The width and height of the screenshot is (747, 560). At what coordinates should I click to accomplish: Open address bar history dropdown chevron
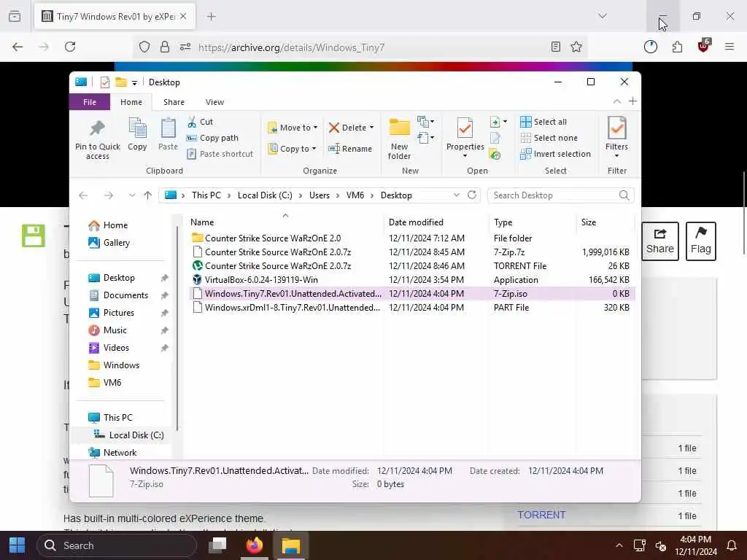457,195
